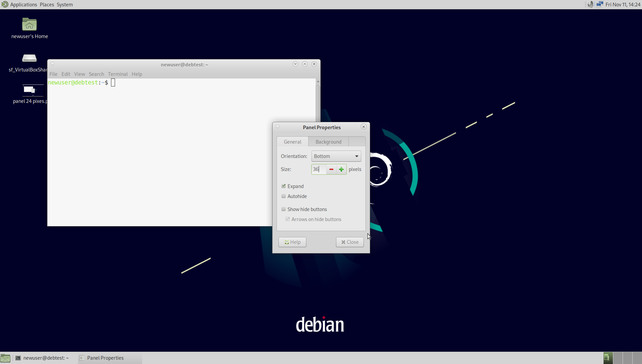Click the terminal window menu circle button
Viewport: 642px width, 364px height.
pos(52,64)
